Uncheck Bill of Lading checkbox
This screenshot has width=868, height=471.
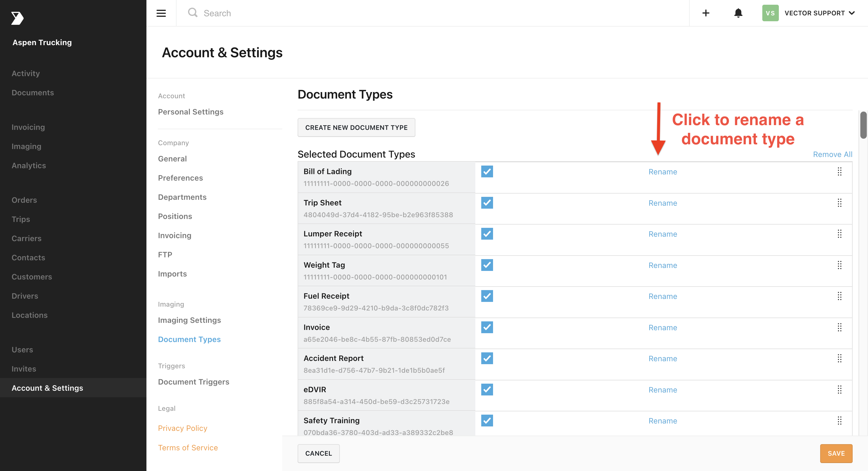pyautogui.click(x=487, y=171)
